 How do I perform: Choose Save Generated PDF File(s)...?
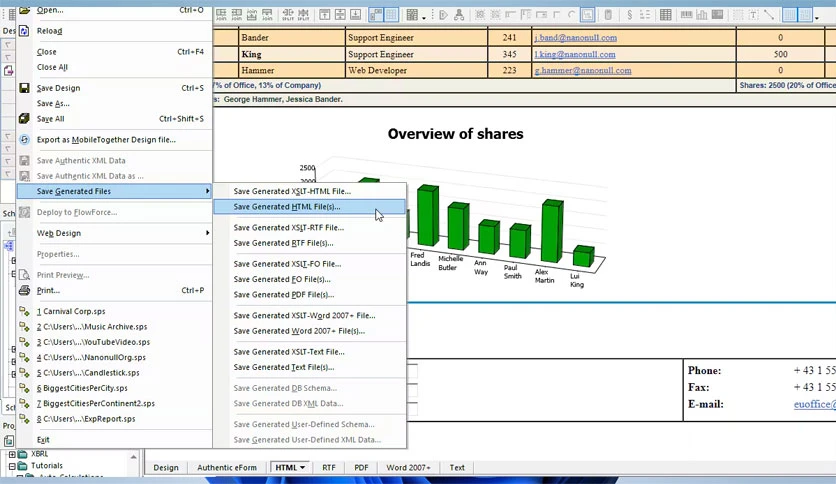(309, 294)
